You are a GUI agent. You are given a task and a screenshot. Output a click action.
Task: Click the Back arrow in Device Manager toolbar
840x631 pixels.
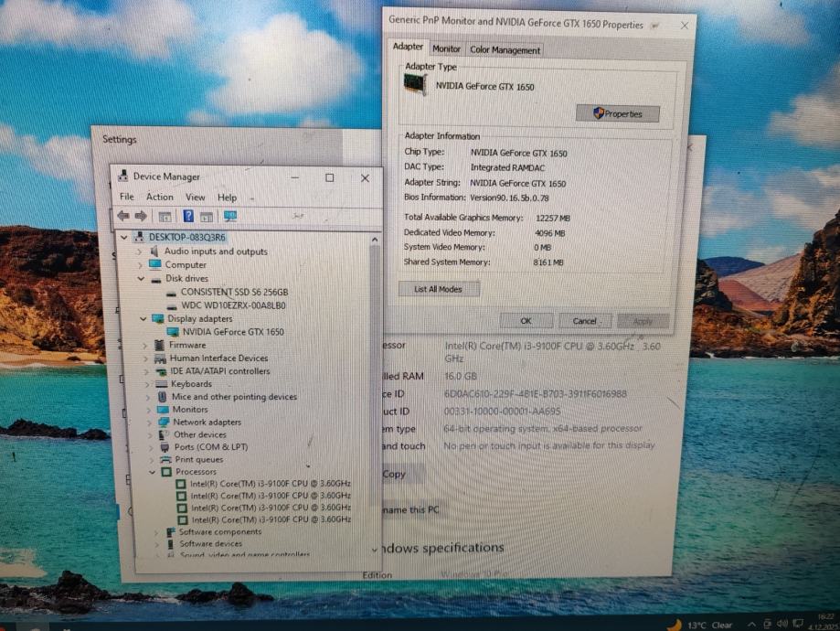[x=123, y=216]
